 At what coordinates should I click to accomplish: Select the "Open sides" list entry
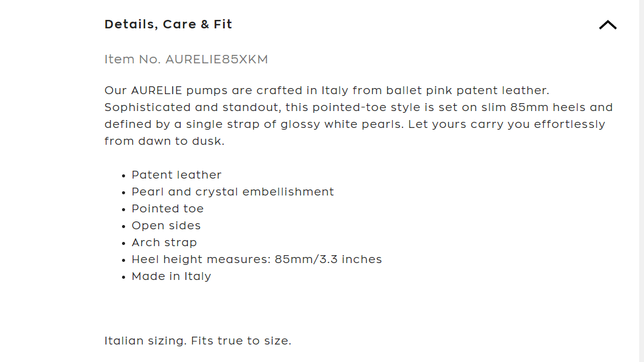[166, 226]
